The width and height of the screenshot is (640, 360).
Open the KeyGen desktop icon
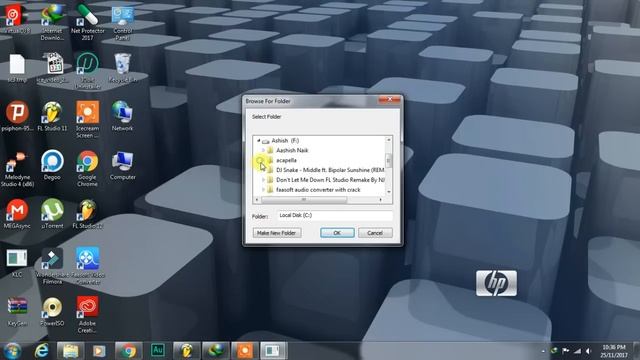tap(17, 311)
